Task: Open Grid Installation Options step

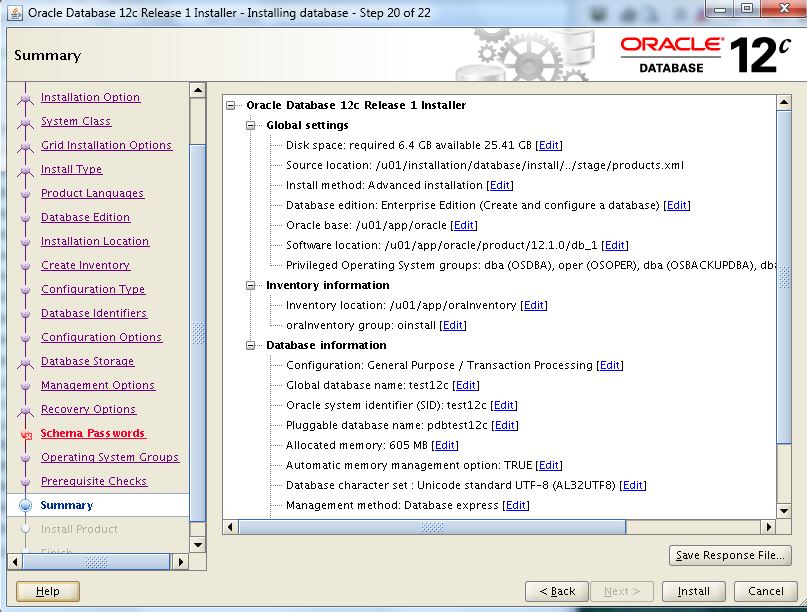Action: (107, 146)
